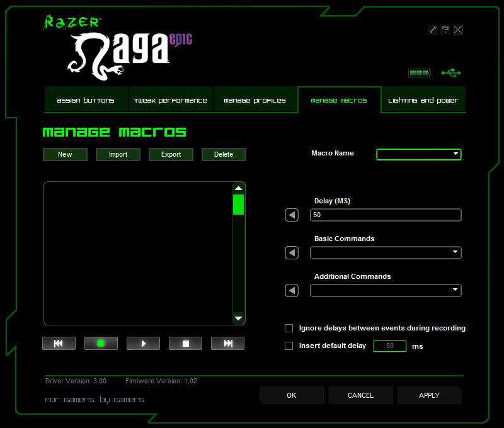Switch to Assign Buttons tab
The width and height of the screenshot is (504, 428).
click(x=86, y=100)
